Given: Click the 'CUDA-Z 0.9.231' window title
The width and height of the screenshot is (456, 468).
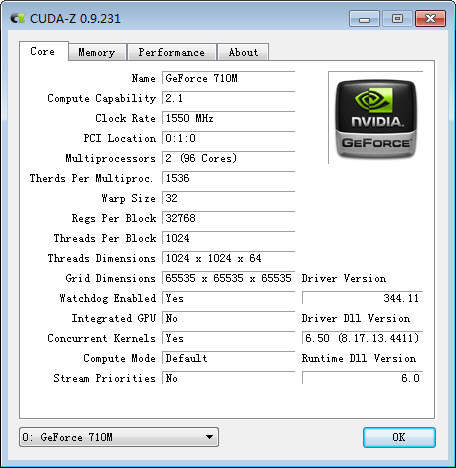Looking at the screenshot, I should click(x=75, y=19).
